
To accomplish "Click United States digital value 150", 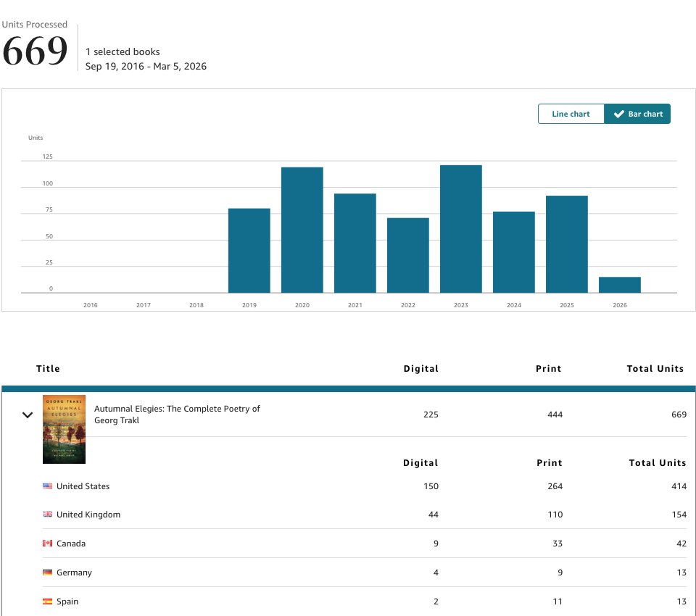I will [x=431, y=486].
